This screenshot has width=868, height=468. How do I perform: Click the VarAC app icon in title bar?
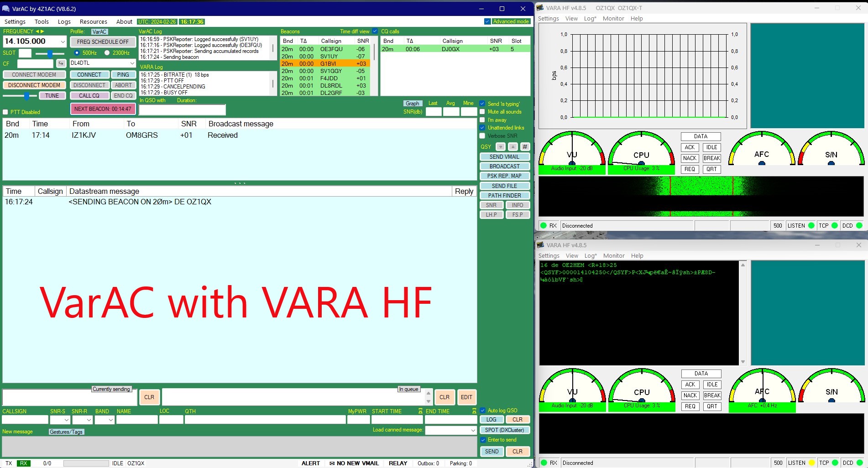[x=6, y=9]
